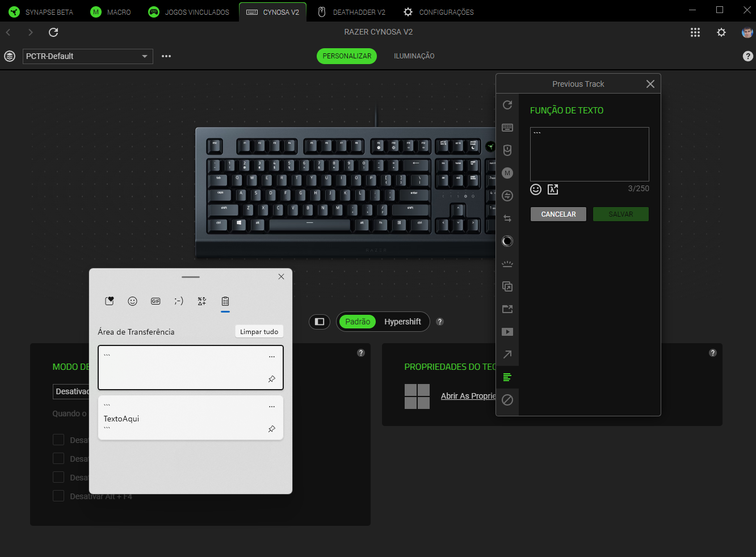This screenshot has height=557, width=756.
Task: Switch to Padrão mode
Action: [x=358, y=322]
